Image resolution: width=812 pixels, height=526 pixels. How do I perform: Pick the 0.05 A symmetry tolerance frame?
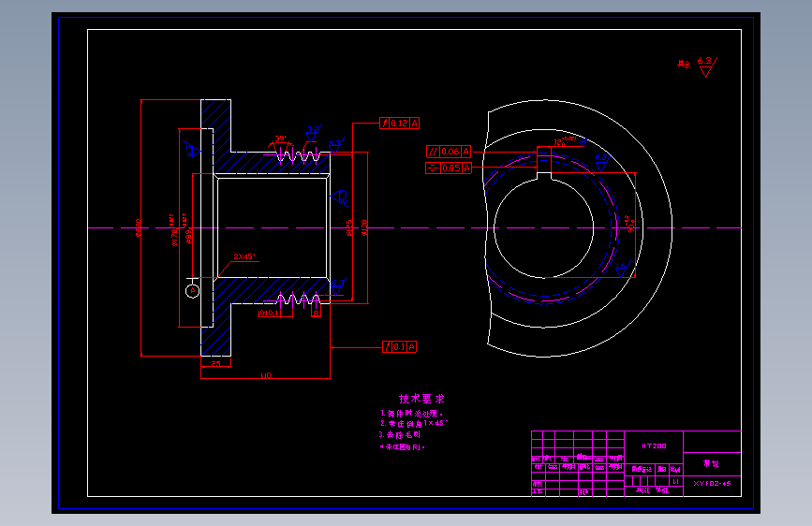coord(449,168)
